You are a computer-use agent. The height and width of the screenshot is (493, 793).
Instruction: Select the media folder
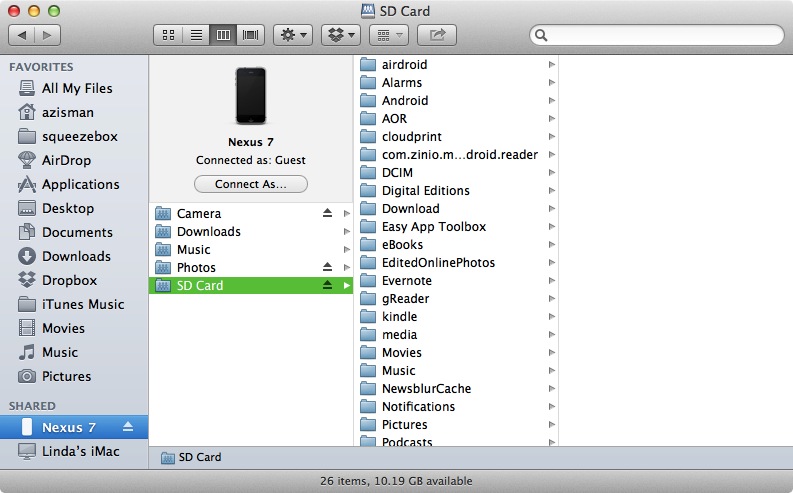pyautogui.click(x=458, y=335)
